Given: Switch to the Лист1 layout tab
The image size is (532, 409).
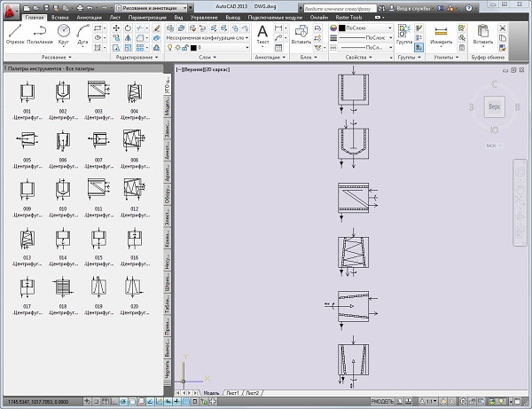Looking at the screenshot, I should (x=233, y=391).
